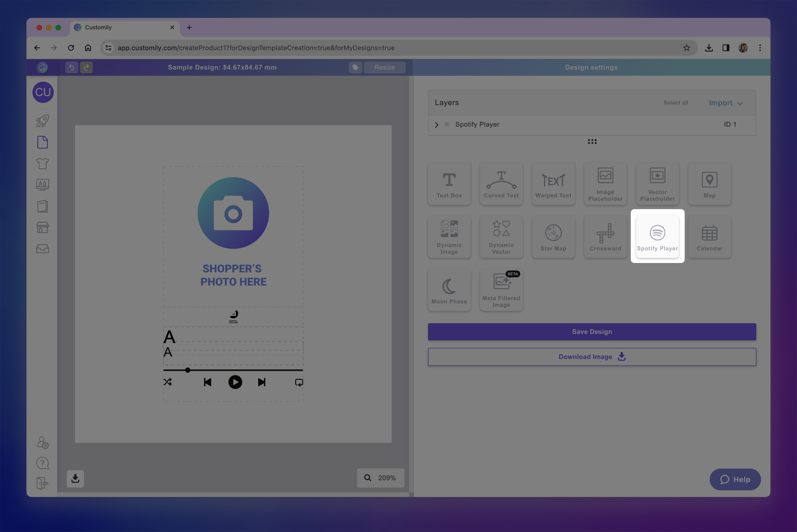
Task: Click Select all in Layers panel
Action: pos(676,103)
